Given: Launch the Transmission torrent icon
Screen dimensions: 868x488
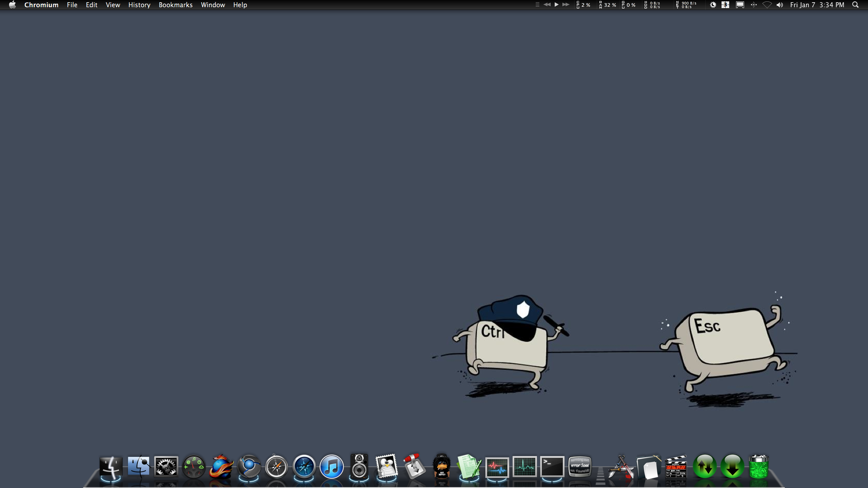Looking at the screenshot, I should pos(414,466).
